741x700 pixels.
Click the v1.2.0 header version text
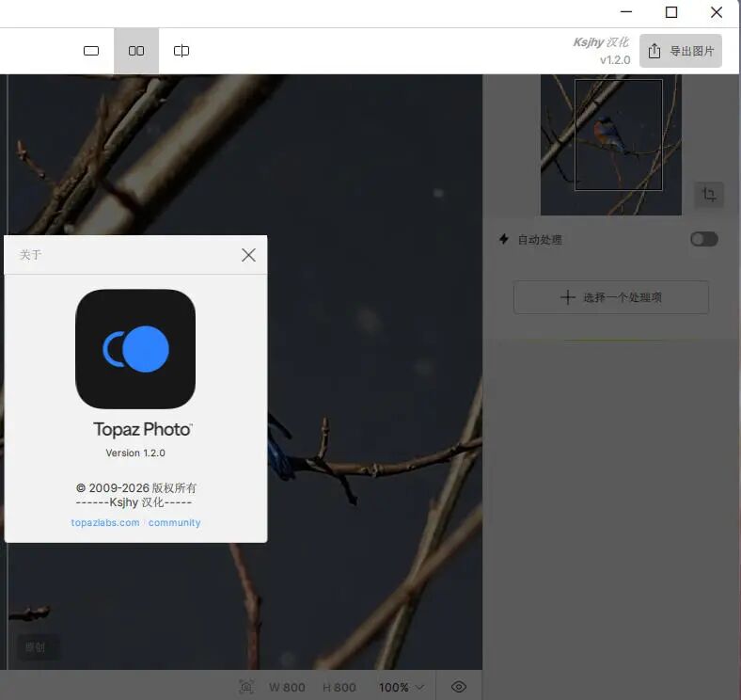click(615, 60)
